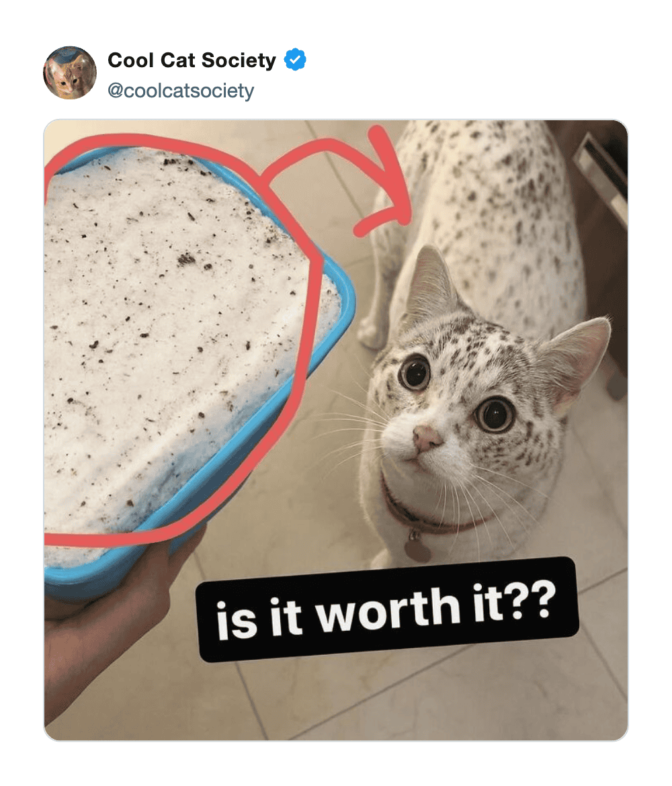Click the cabinet handle at photo edge

tap(601, 175)
